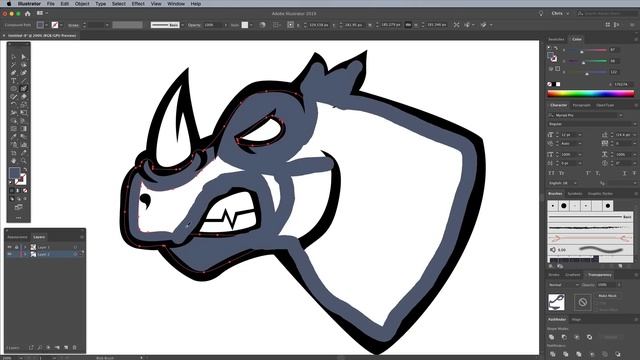This screenshot has height=360, width=640.
Task: Click the Exclude shape mode icon
Action: 589,337
